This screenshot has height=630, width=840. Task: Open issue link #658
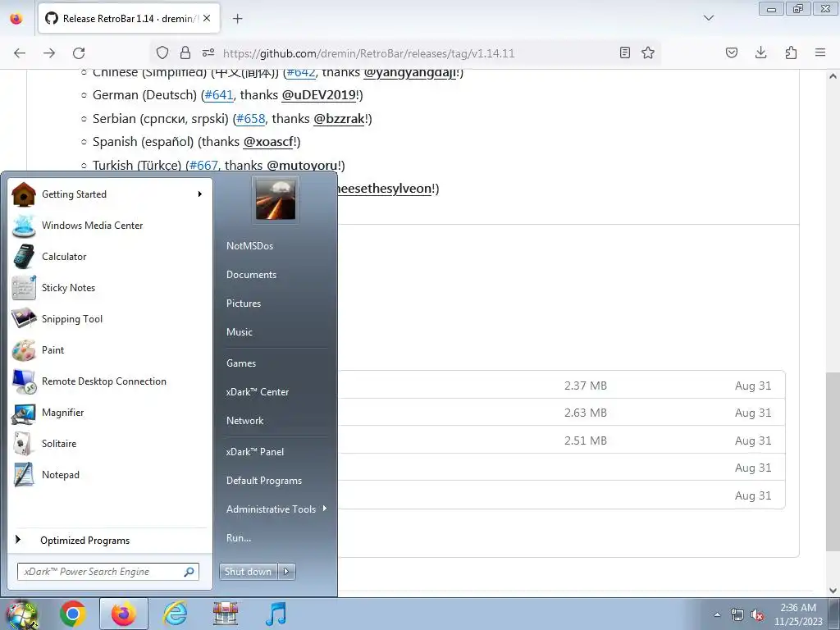pos(251,119)
